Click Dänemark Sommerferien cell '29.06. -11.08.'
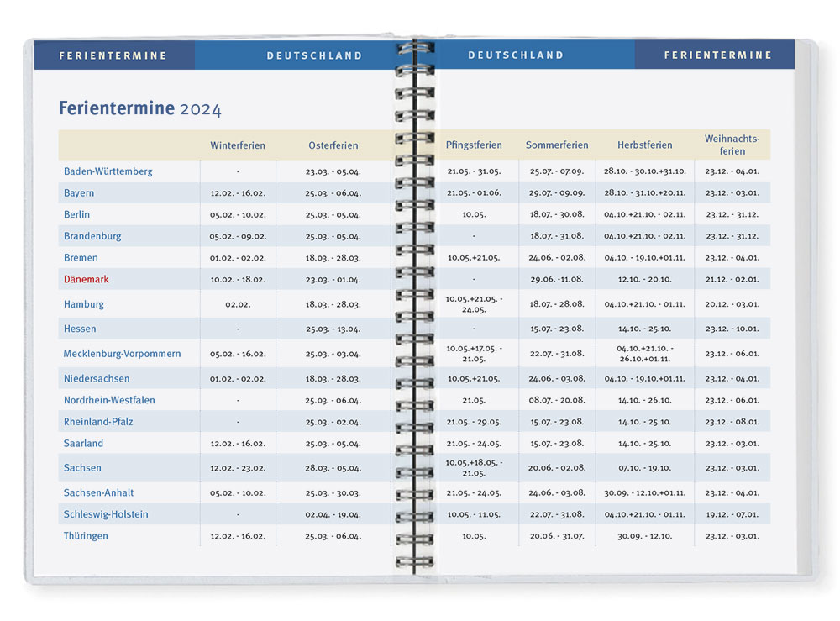 (557, 279)
